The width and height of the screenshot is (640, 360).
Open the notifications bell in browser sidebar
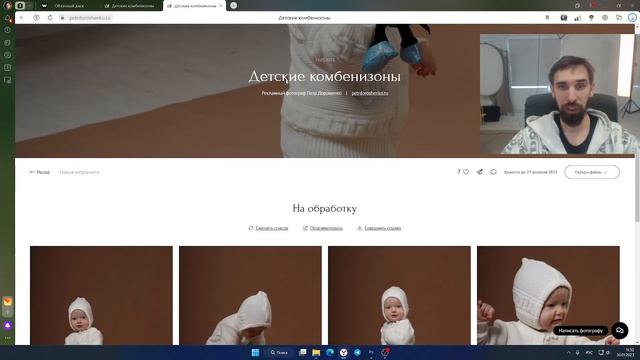(x=7, y=18)
